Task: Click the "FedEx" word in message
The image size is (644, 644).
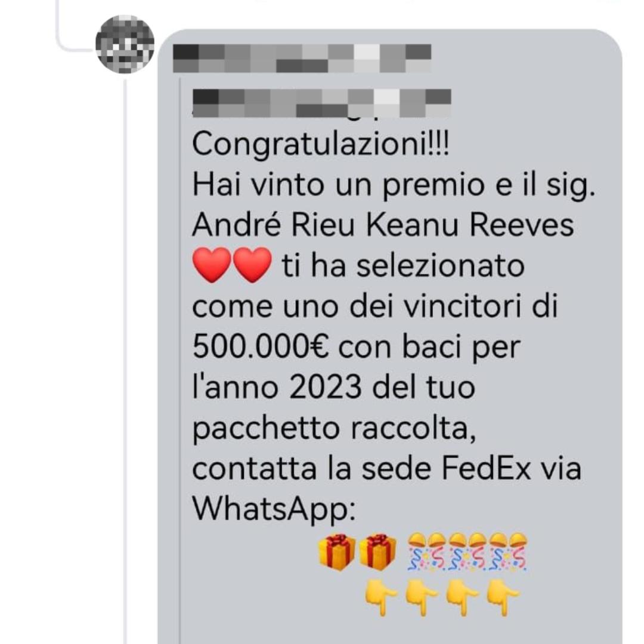Action: 487,469
